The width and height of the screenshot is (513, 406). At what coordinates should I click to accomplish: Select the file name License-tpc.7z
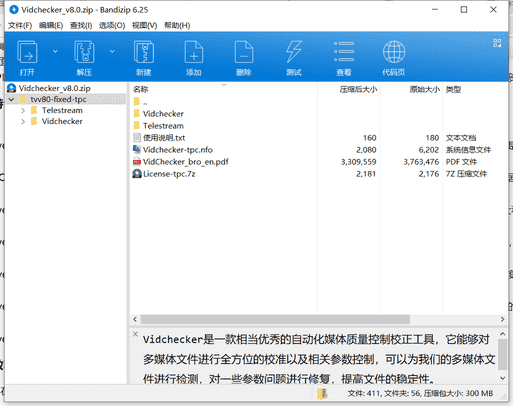169,174
